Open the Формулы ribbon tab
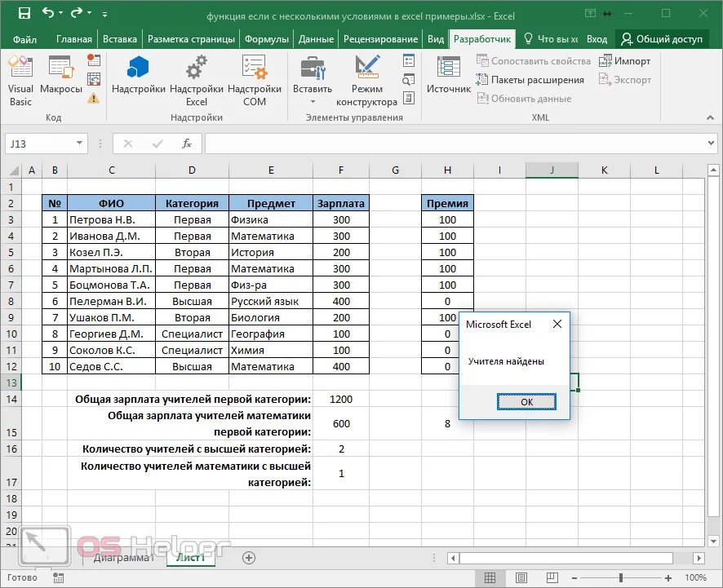The image size is (723, 588). (267, 39)
